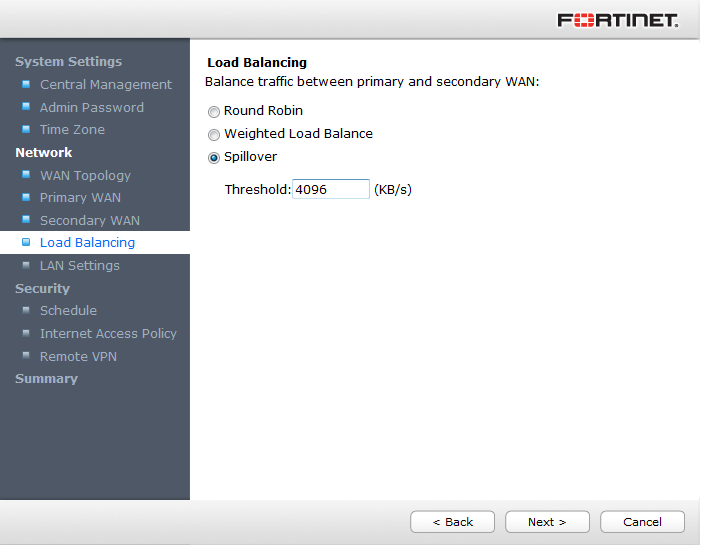Click the bullet icon beside Central Management
Screen dimensions: 701x553
pyautogui.click(x=26, y=84)
